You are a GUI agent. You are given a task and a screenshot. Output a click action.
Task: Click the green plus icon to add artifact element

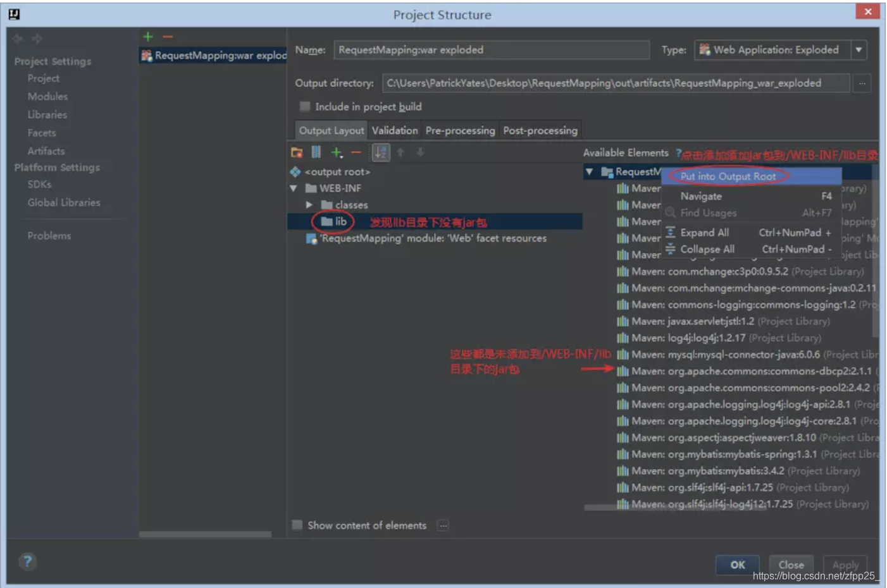[336, 152]
